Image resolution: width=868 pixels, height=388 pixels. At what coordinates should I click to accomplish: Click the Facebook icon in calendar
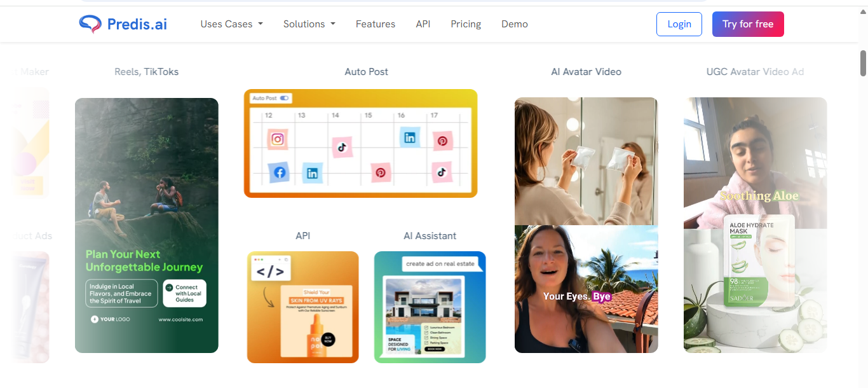(279, 172)
